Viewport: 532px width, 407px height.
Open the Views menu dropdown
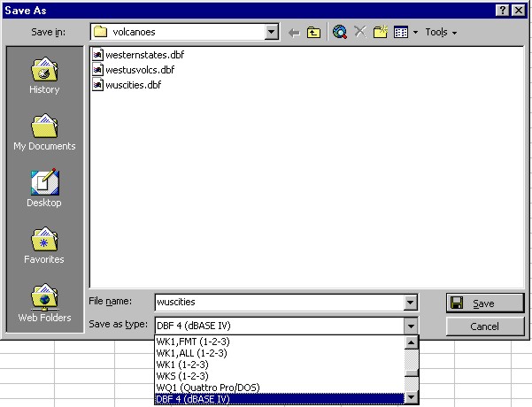pyautogui.click(x=412, y=32)
